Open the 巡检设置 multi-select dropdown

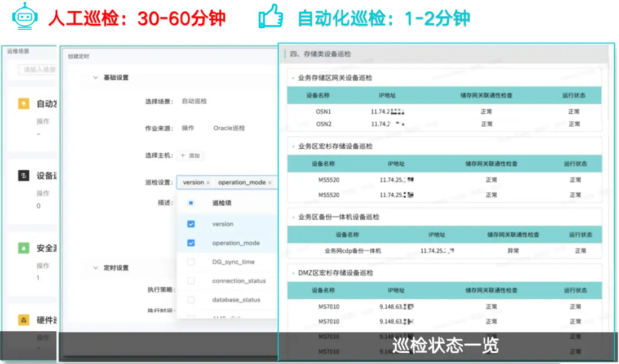pyautogui.click(x=227, y=182)
